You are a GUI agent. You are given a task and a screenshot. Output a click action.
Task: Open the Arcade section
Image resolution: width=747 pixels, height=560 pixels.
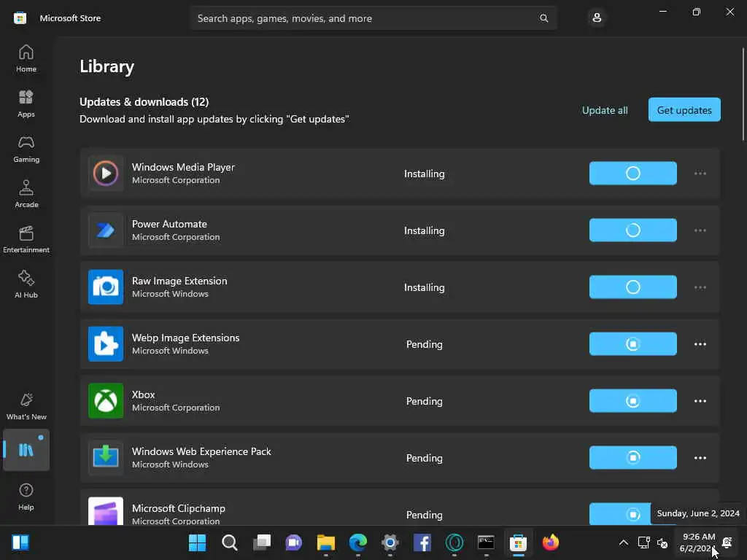(x=26, y=194)
